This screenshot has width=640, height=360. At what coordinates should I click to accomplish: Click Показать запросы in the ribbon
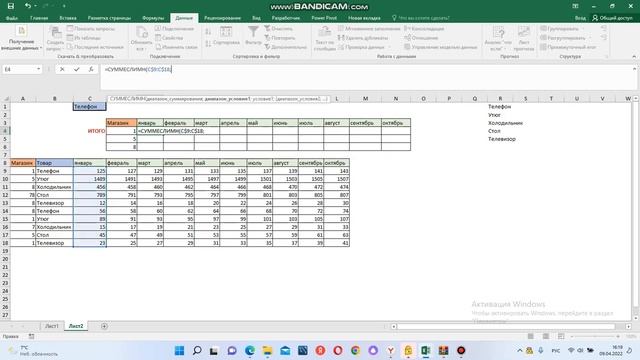point(91,29)
